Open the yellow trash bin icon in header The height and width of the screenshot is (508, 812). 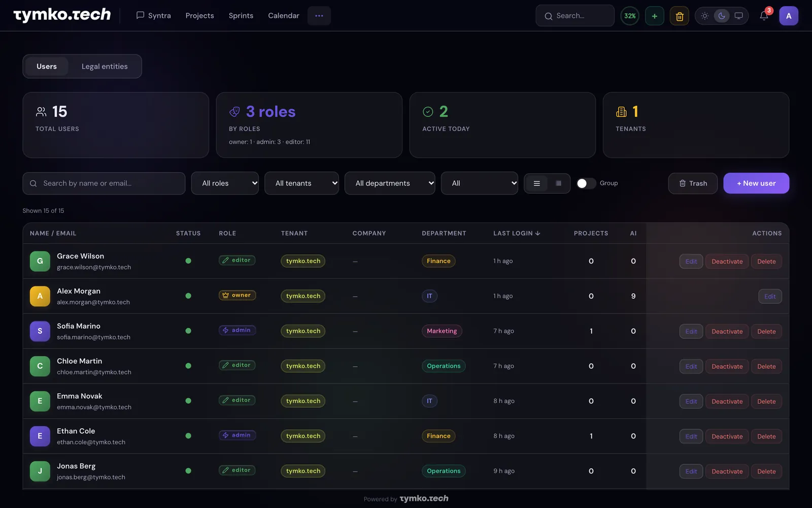click(x=680, y=16)
